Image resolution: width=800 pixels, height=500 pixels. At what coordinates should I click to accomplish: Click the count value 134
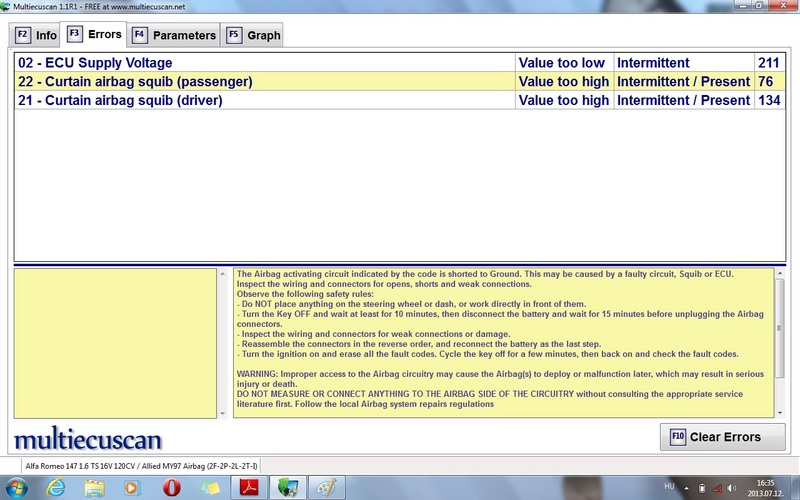click(x=769, y=101)
